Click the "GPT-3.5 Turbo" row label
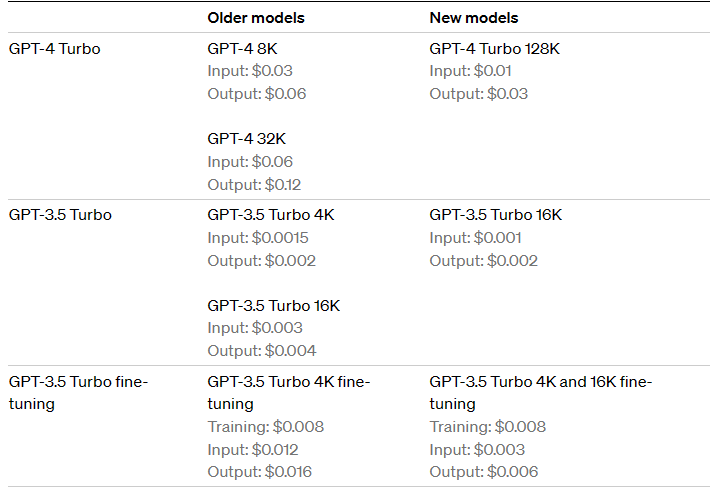This screenshot has width=725, height=491. tap(60, 214)
